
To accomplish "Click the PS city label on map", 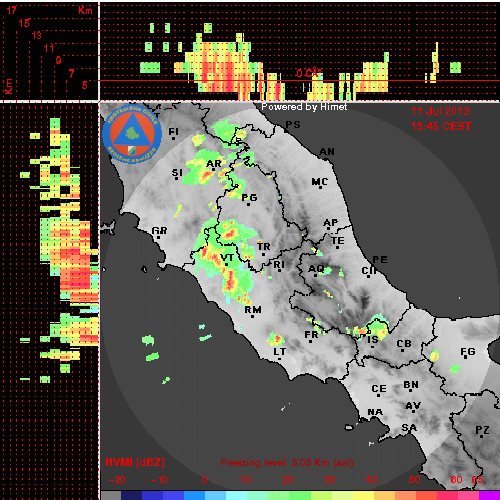I will click(x=293, y=125).
